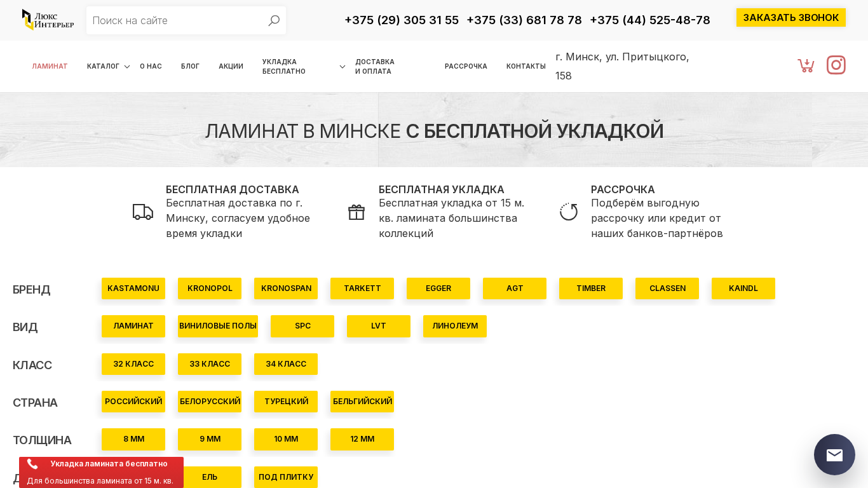This screenshot has height=488, width=868.
Task: Filter by brand Egger
Action: click(x=438, y=288)
